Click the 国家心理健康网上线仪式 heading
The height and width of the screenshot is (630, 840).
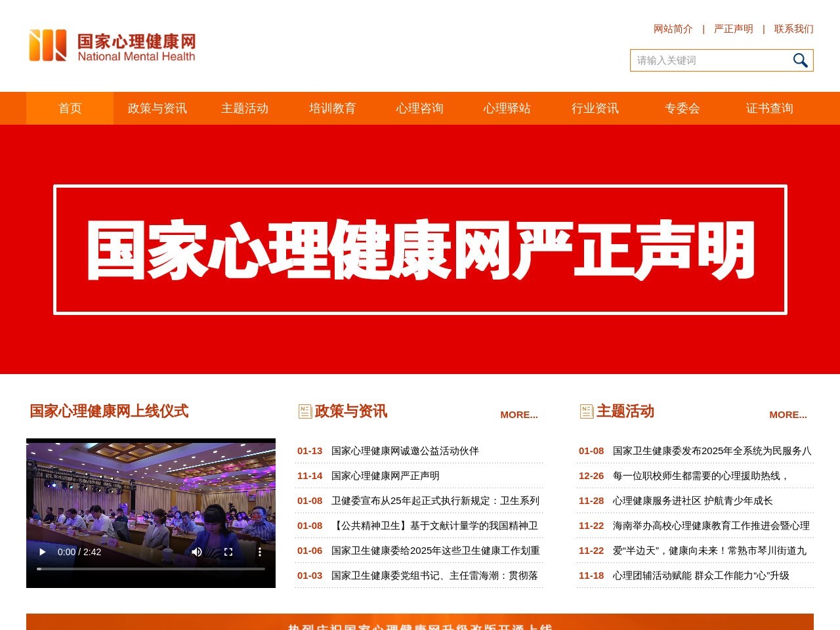click(x=109, y=411)
